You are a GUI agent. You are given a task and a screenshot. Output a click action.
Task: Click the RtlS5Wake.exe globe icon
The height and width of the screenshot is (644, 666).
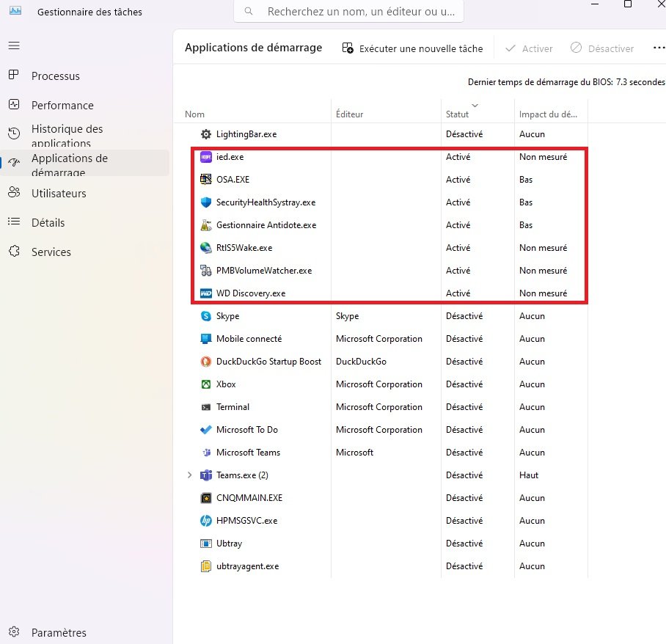pyautogui.click(x=206, y=248)
